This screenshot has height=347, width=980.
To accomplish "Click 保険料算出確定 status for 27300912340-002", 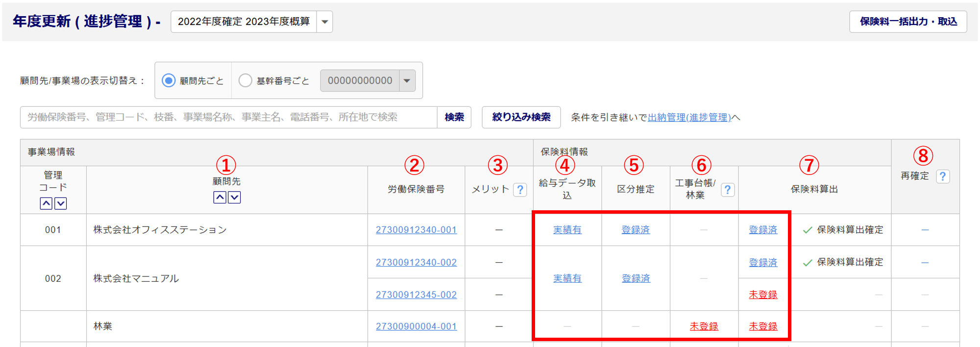I will pyautogui.click(x=843, y=262).
